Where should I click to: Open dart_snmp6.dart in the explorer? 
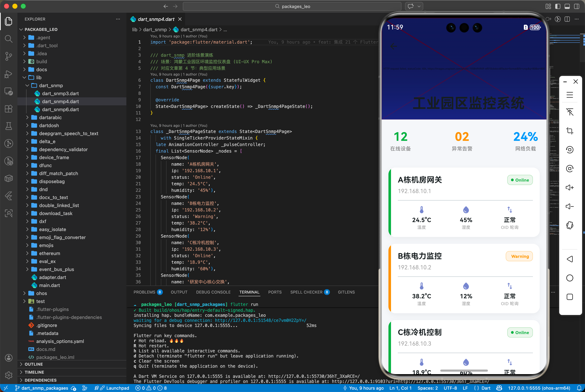click(x=60, y=110)
